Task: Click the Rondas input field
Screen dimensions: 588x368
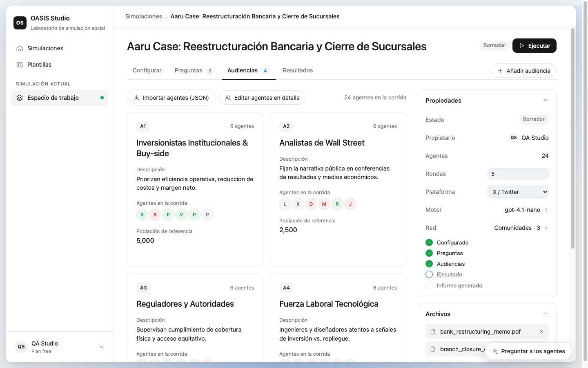Action: tap(518, 174)
